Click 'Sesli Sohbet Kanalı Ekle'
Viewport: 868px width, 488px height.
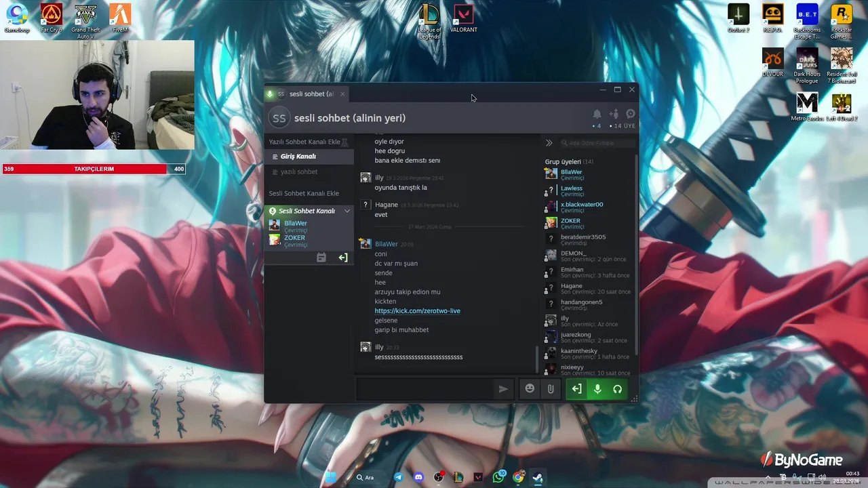[304, 193]
